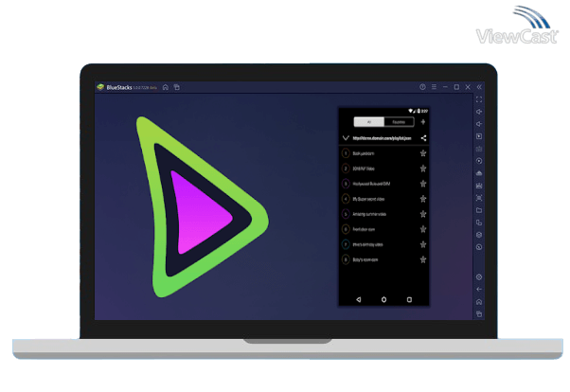This screenshot has height=392, width=570.
Task: Open the keyboard game controls icon in side toolbar
Action: click(479, 149)
